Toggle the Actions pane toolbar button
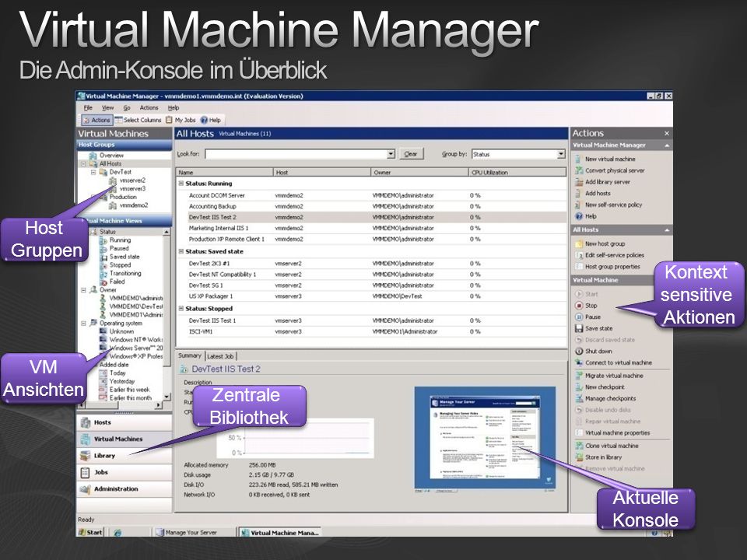The height and width of the screenshot is (560, 747). click(x=96, y=120)
